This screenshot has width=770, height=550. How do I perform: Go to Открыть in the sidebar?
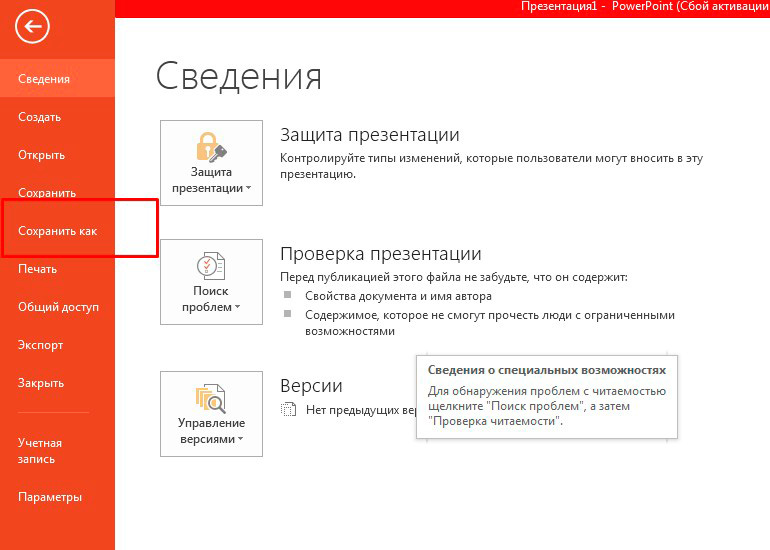tap(42, 155)
